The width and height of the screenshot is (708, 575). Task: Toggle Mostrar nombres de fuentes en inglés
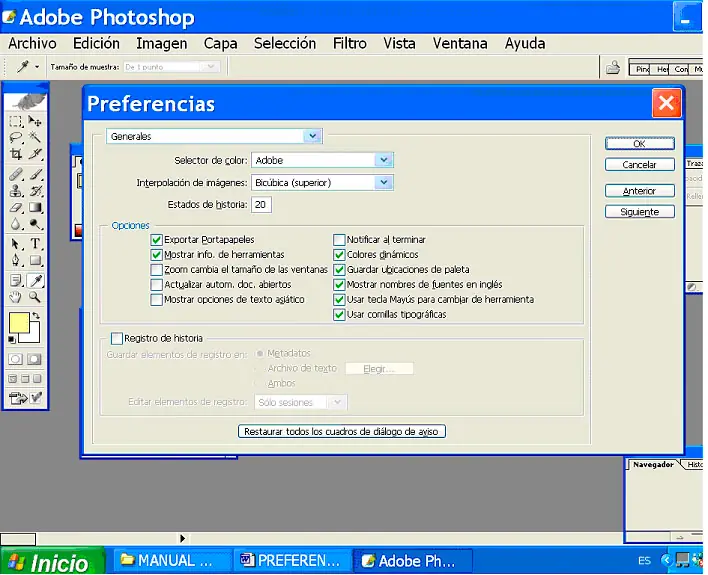point(339,285)
